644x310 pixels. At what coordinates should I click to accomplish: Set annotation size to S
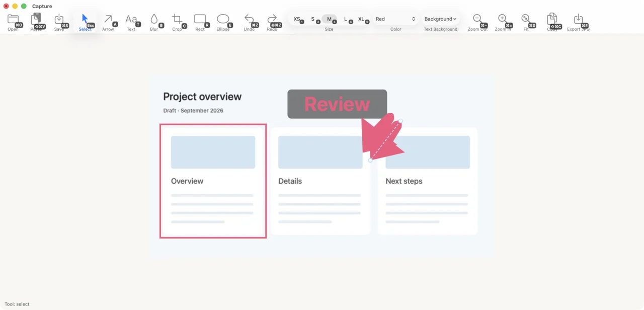click(313, 19)
